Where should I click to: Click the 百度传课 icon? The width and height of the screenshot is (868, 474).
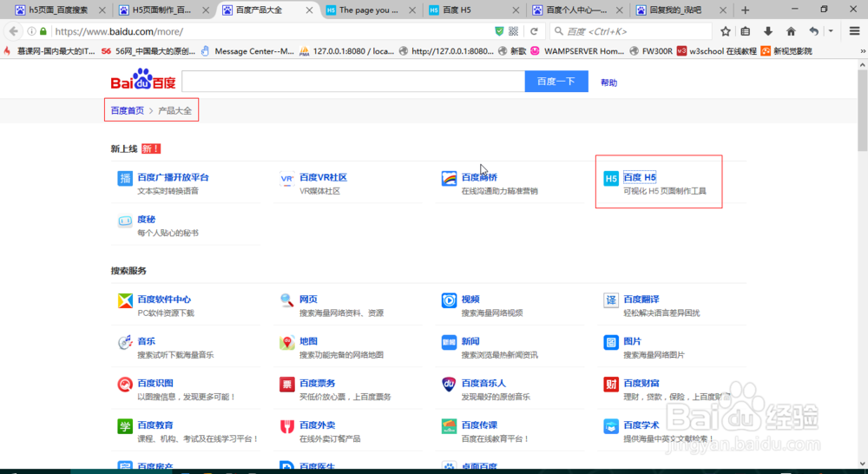[449, 426]
